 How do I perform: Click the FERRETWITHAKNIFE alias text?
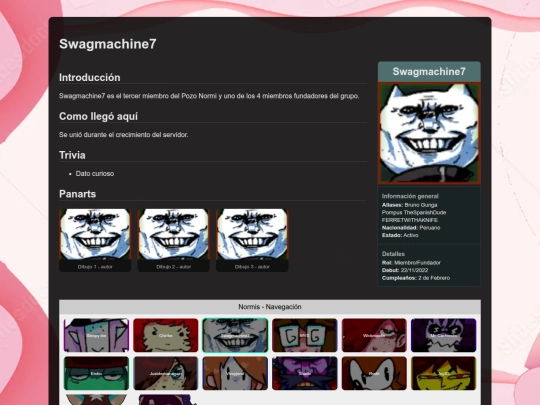pos(410,220)
